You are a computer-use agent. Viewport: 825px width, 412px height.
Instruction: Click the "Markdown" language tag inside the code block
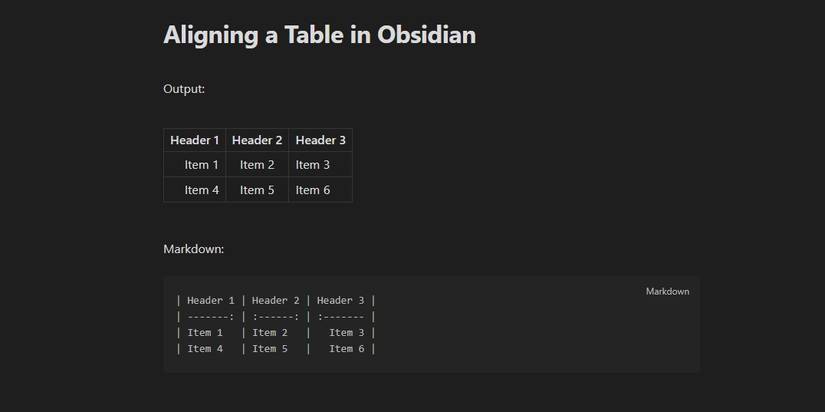667,292
